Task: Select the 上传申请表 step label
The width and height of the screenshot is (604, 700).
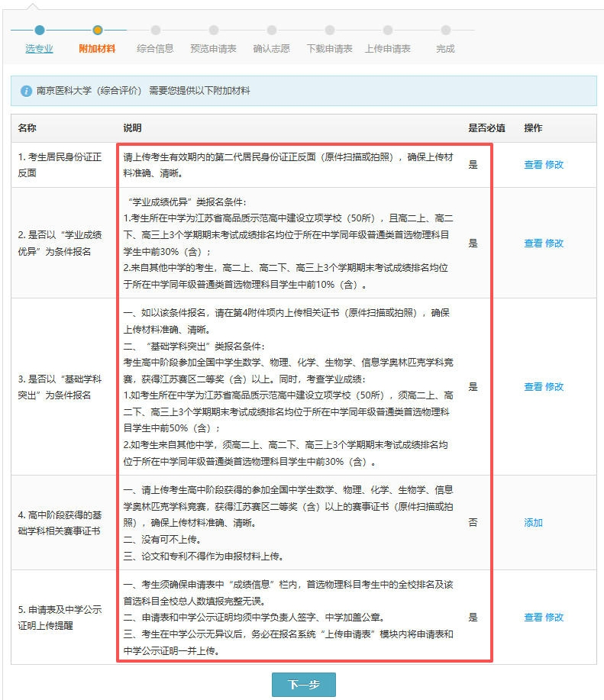Action: point(388,49)
